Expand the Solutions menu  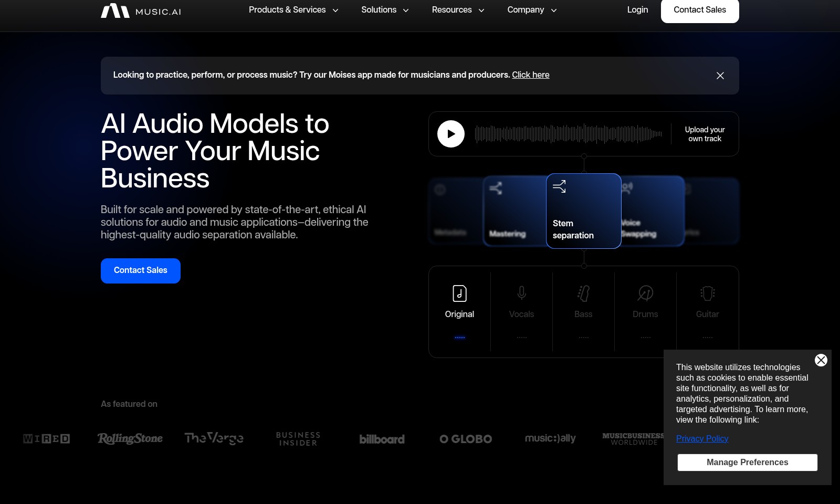pos(385,10)
